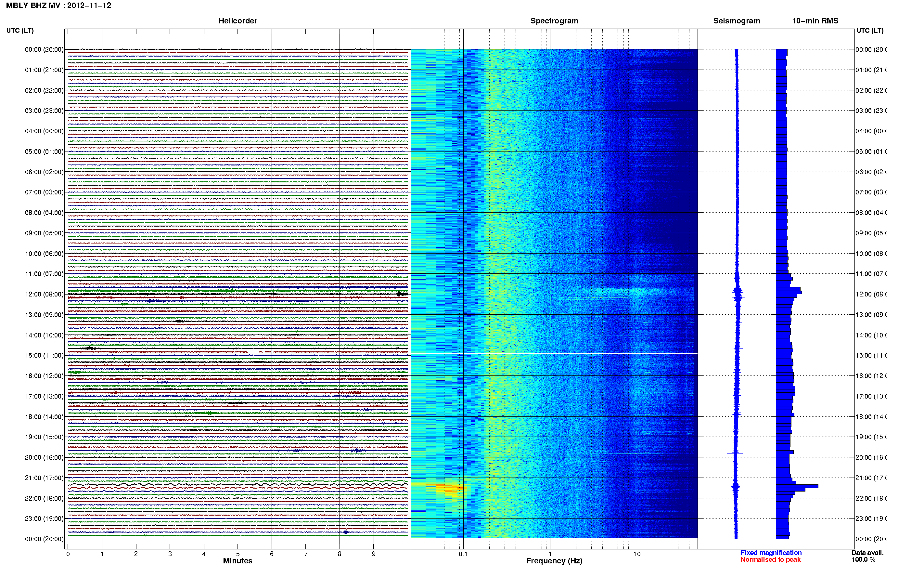
Task: Click the right-side 12:00 (08:00) time label
Action: 871,294
